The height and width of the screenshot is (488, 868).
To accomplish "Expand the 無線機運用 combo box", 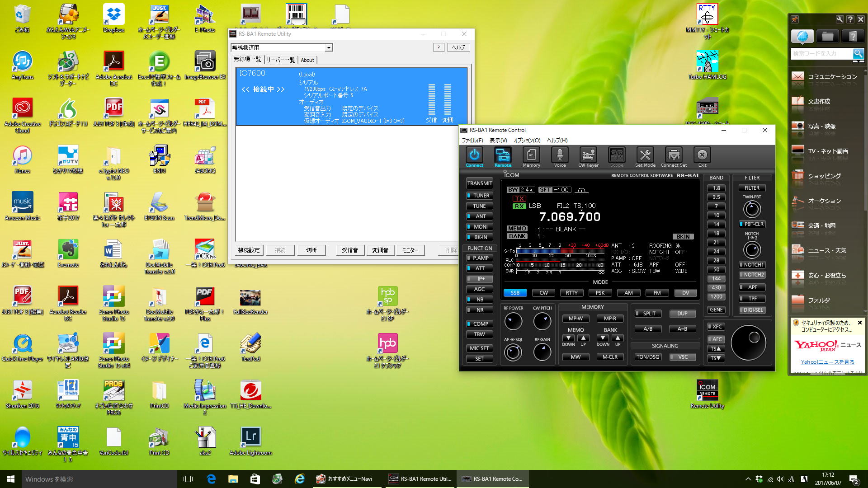I will [x=329, y=47].
